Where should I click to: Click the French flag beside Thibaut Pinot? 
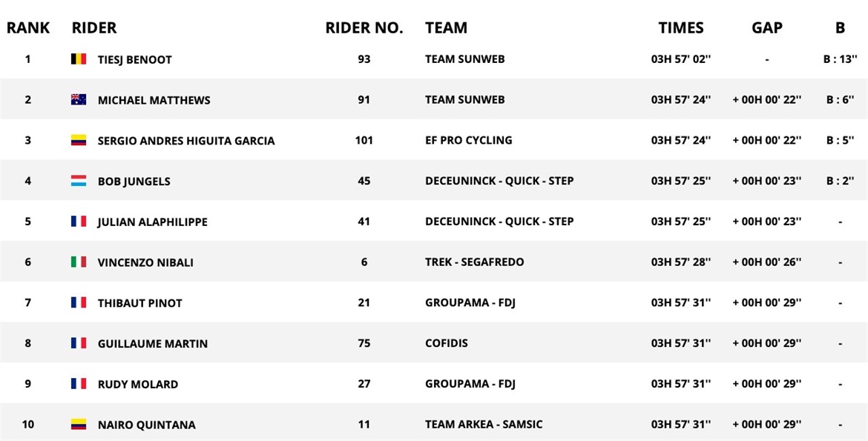click(x=79, y=302)
